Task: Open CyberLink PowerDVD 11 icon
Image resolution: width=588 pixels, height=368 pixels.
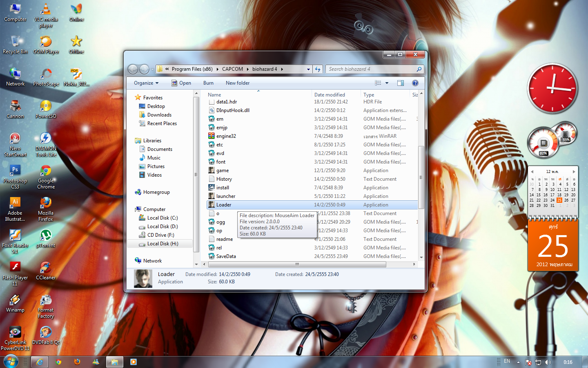Action: [15, 339]
